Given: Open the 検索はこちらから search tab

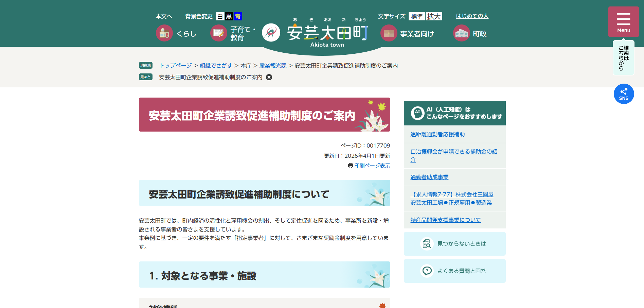Looking at the screenshot, I should click(623, 58).
